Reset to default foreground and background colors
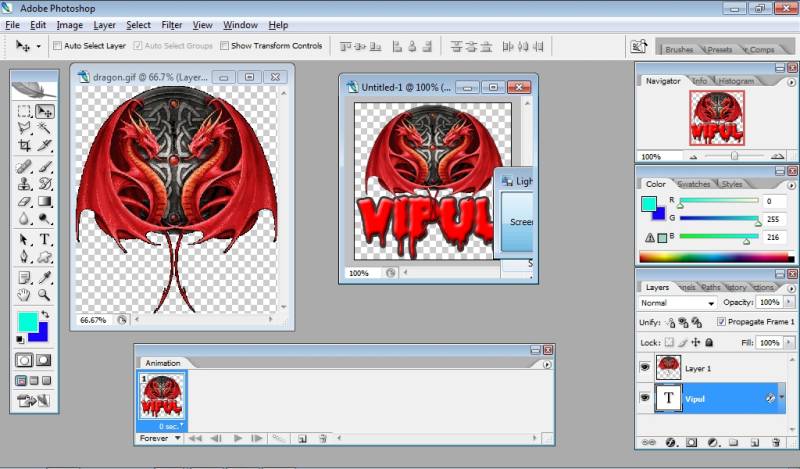The image size is (800, 469). (x=20, y=339)
